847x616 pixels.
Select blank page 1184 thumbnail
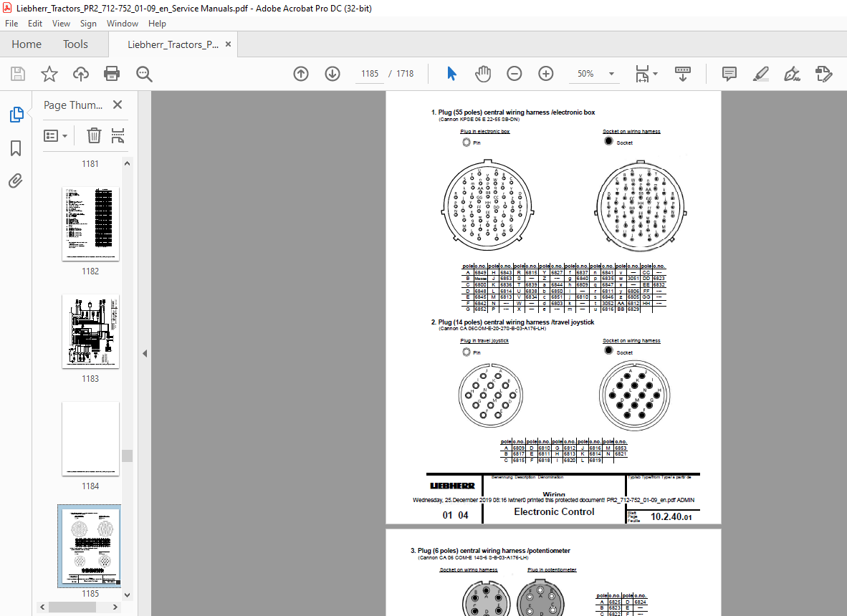point(90,438)
